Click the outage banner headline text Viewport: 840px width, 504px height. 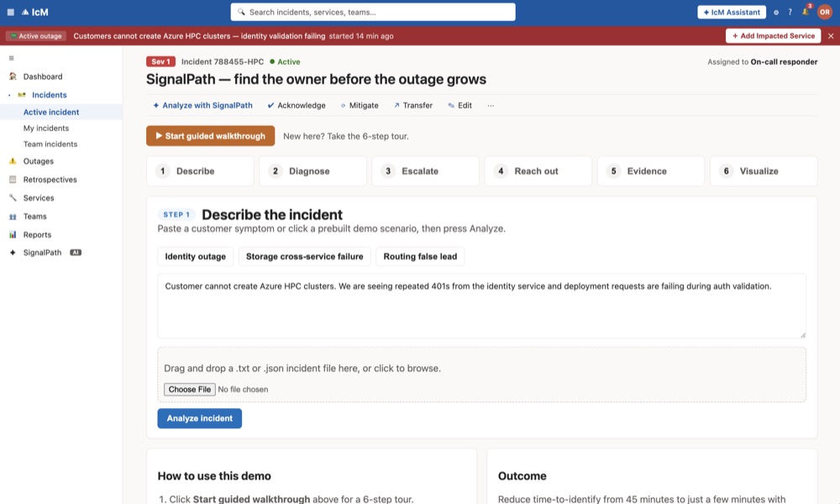[199, 36]
